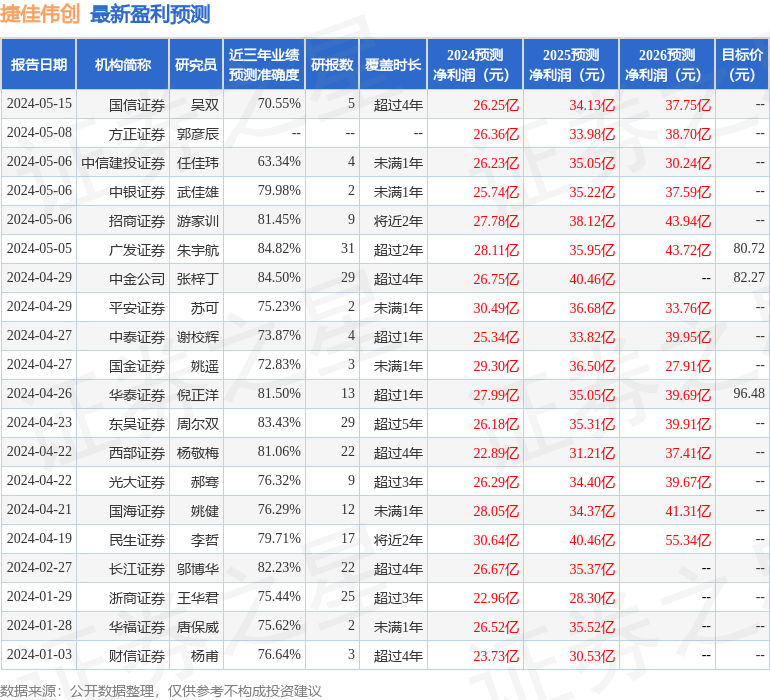
Task: Select the 2024预测净利润 column header
Action: click(475, 64)
